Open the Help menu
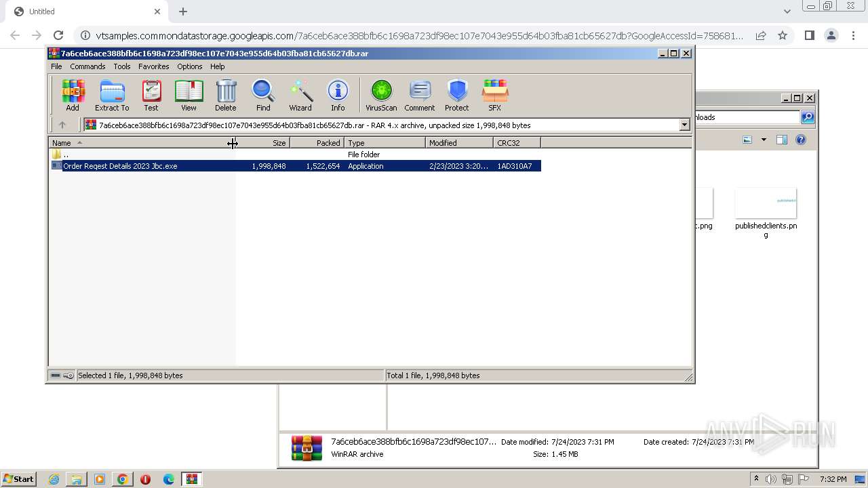The height and width of the screenshot is (488, 868). (x=217, y=66)
